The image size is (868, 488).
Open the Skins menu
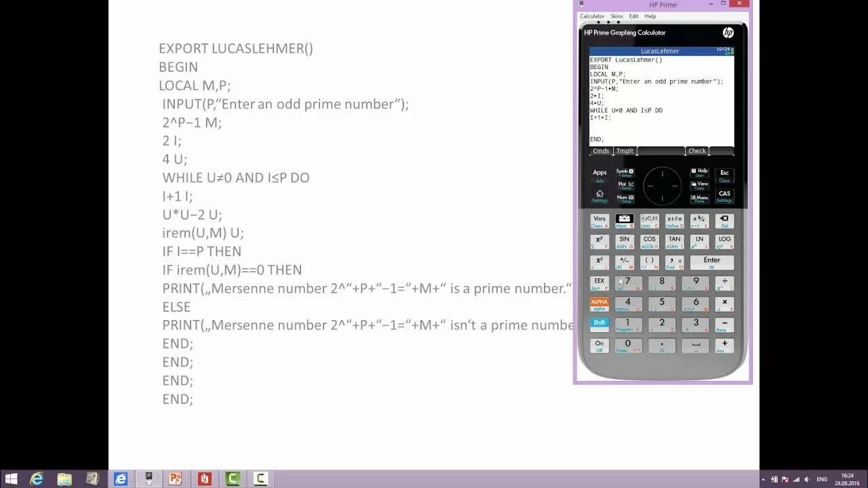click(616, 16)
